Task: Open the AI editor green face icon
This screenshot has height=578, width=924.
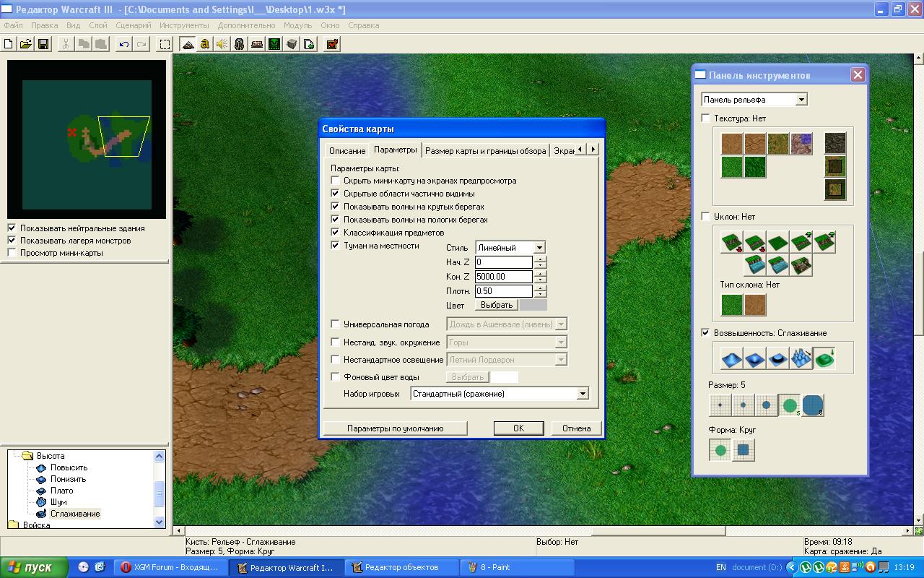Action: tap(274, 44)
